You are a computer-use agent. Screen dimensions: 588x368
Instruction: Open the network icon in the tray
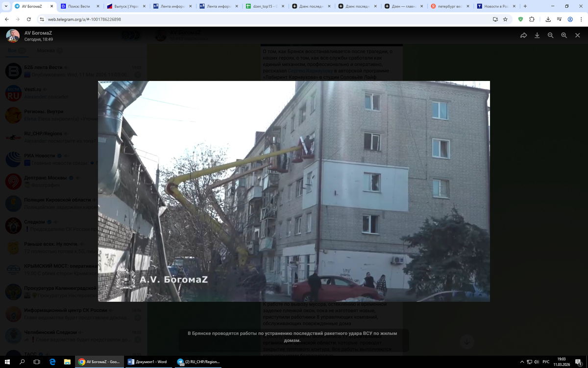coord(529,362)
